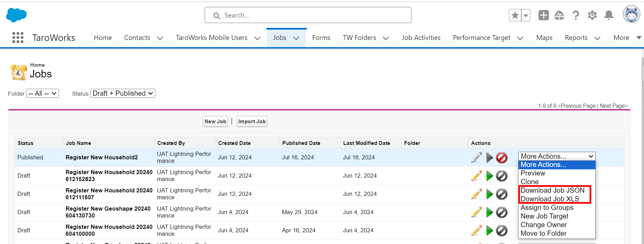Click the red unpublish icon for Register New Household2
Viewport: 644px width, 244px height.
502,158
